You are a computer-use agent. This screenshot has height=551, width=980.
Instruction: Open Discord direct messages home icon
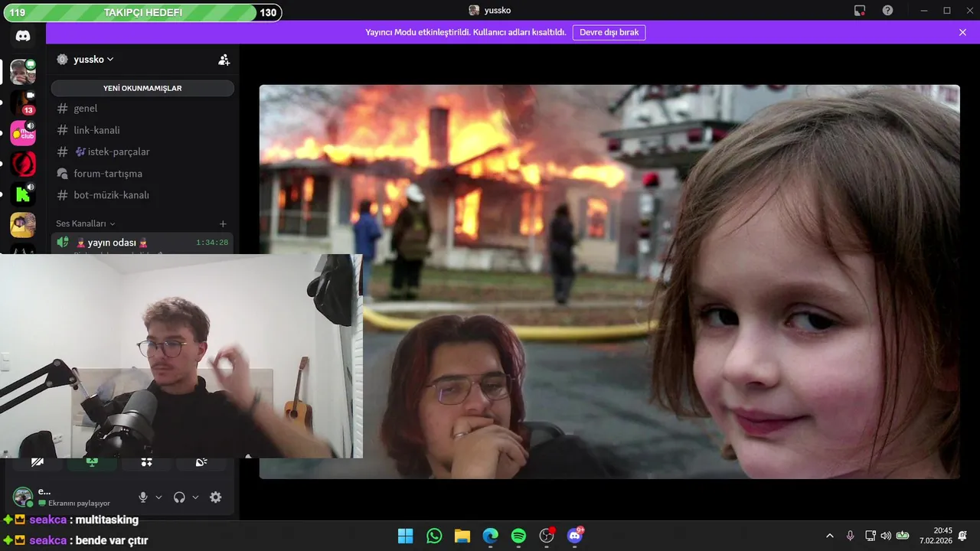pyautogui.click(x=23, y=35)
